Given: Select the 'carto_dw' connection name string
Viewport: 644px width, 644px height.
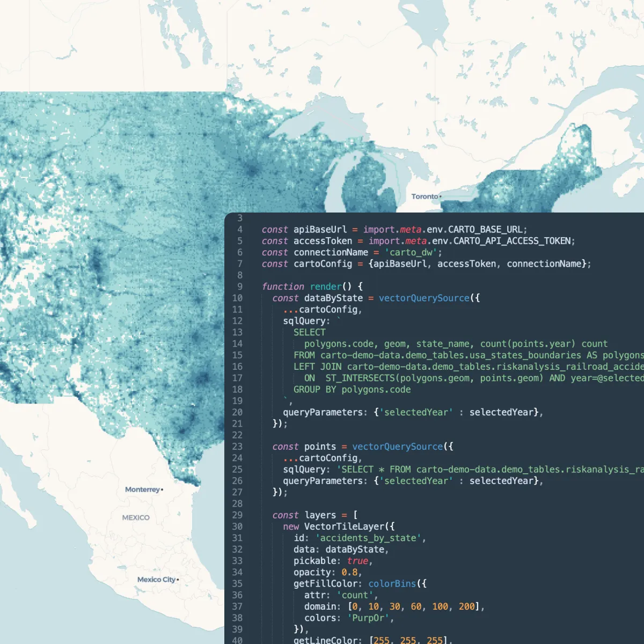Looking at the screenshot, I should coord(411,252).
